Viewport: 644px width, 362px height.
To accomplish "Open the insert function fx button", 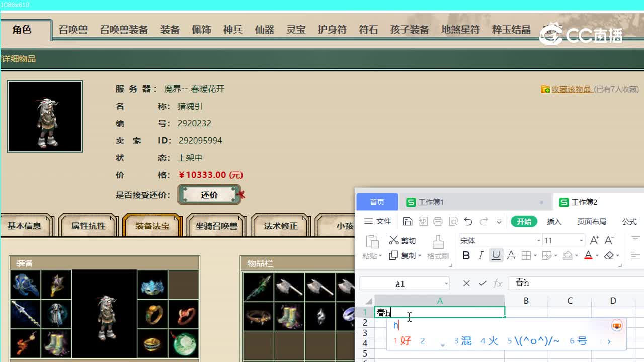I will (x=498, y=283).
